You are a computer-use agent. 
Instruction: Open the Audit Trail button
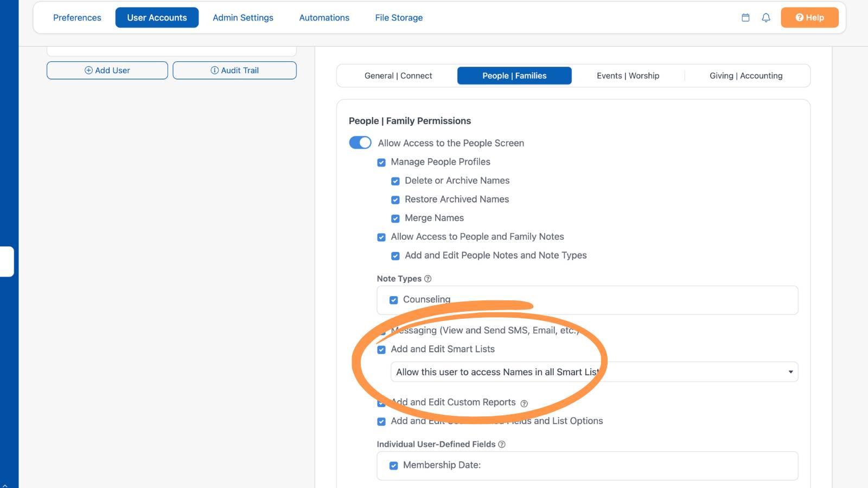(234, 70)
